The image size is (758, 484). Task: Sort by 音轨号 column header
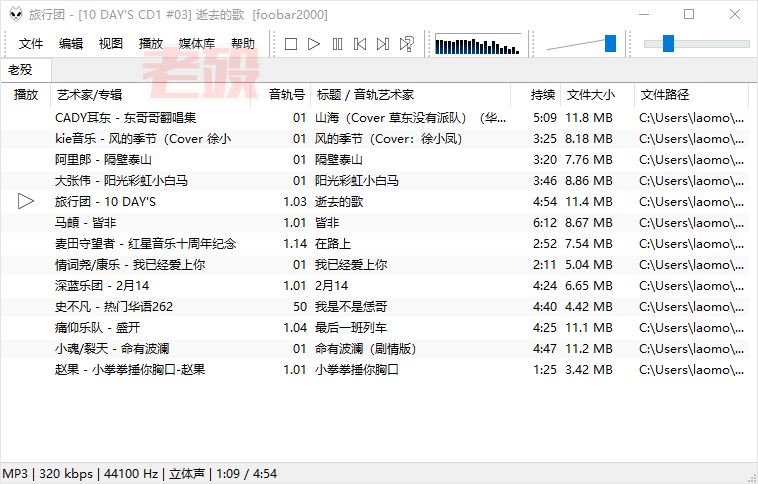[x=281, y=95]
